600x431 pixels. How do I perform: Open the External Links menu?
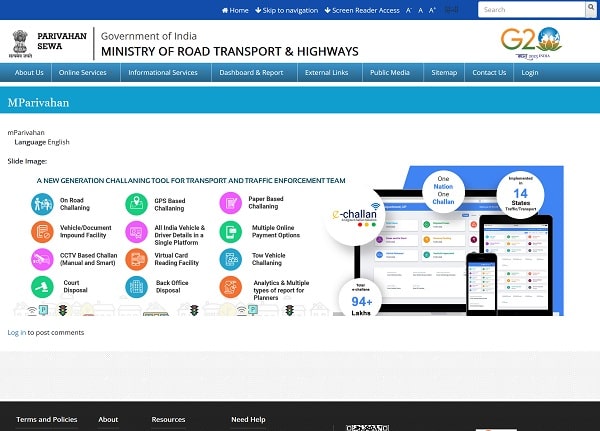pos(326,72)
